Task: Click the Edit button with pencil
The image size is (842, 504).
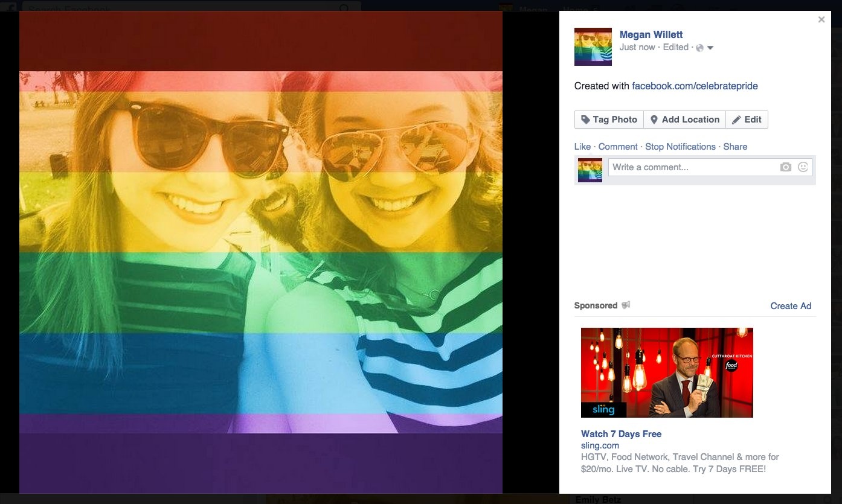Action: pyautogui.click(x=747, y=120)
